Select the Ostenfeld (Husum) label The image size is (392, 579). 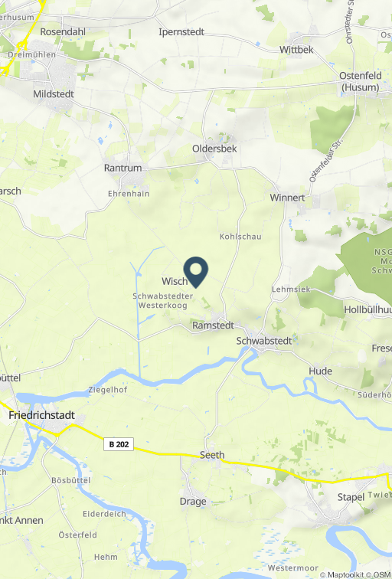(361, 82)
